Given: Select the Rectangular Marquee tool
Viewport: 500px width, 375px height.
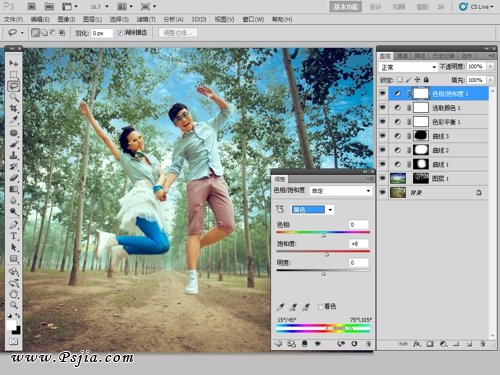Looking at the screenshot, I should click(x=14, y=74).
